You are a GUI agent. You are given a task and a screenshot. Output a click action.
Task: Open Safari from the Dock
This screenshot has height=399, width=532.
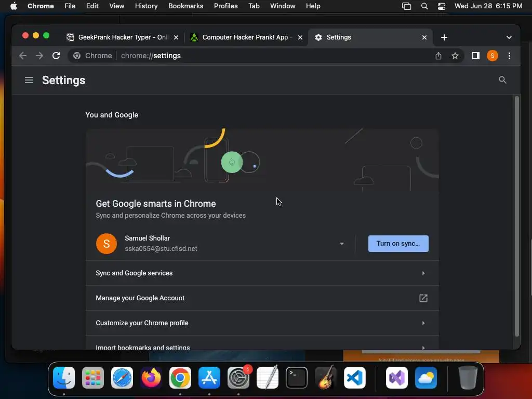(122, 378)
